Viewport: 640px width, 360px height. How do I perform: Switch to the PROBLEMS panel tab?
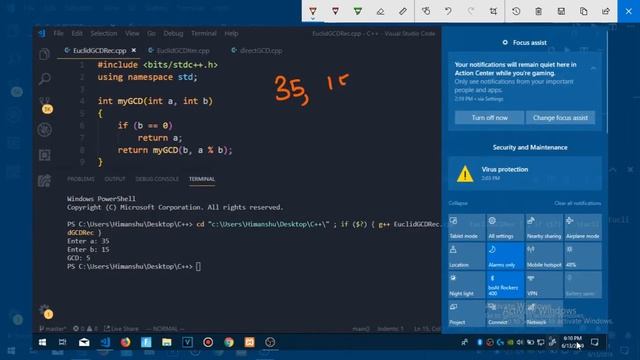coord(81,179)
